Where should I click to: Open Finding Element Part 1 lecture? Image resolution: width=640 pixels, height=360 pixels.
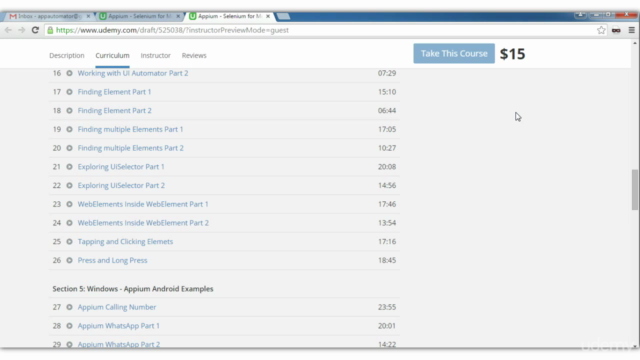[x=114, y=92]
